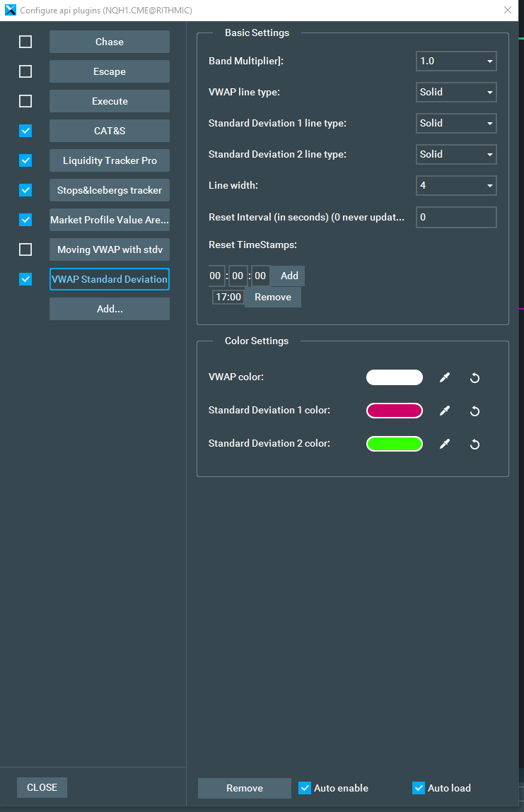Screen dimensions: 524x812
Task: Remove the 17:00 reset timestamp
Action: (272, 297)
